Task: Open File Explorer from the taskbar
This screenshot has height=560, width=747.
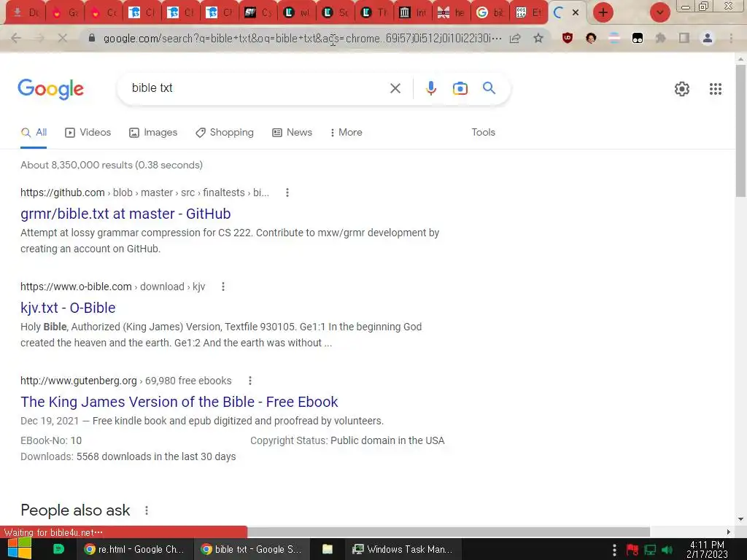Action: coord(328,550)
